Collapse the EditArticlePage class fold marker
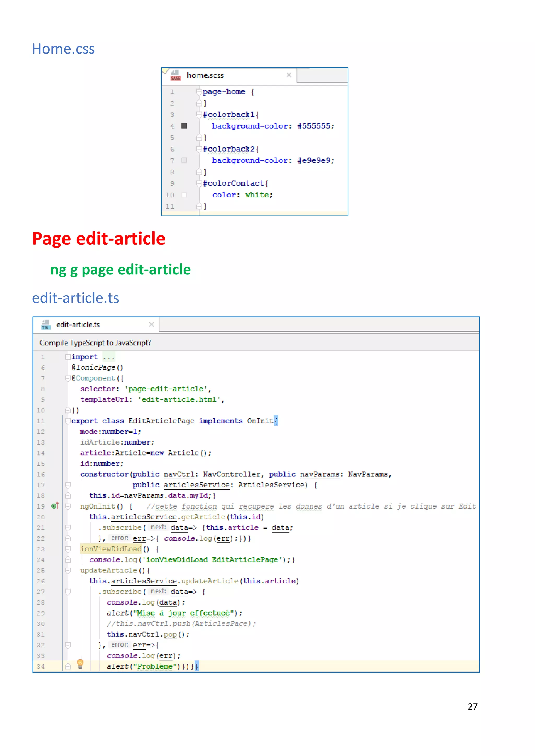 coord(68,421)
